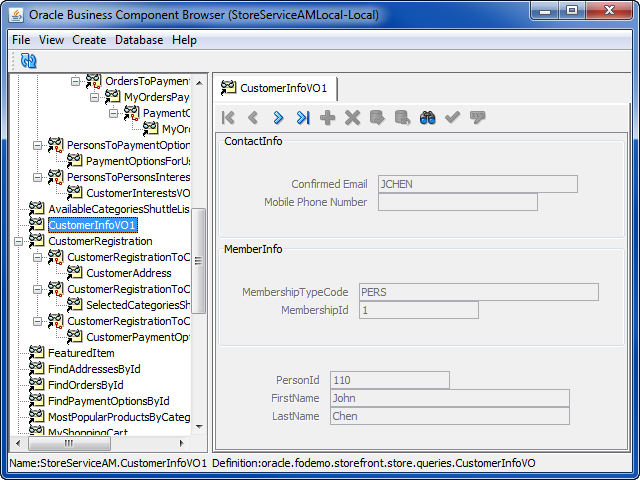Go to previous record arrow
640x480 pixels.
coord(253,118)
